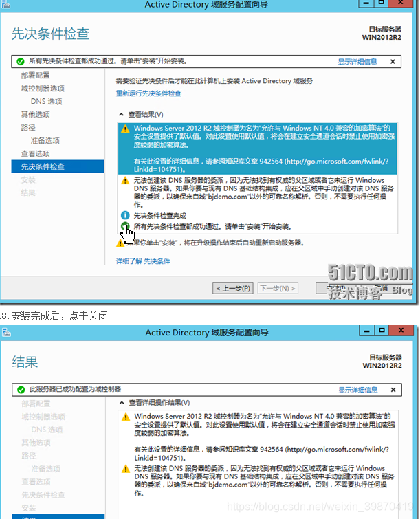Minimize the lower 结果 wizard window
Viewport: 420px width, 519px height.
(x=366, y=331)
